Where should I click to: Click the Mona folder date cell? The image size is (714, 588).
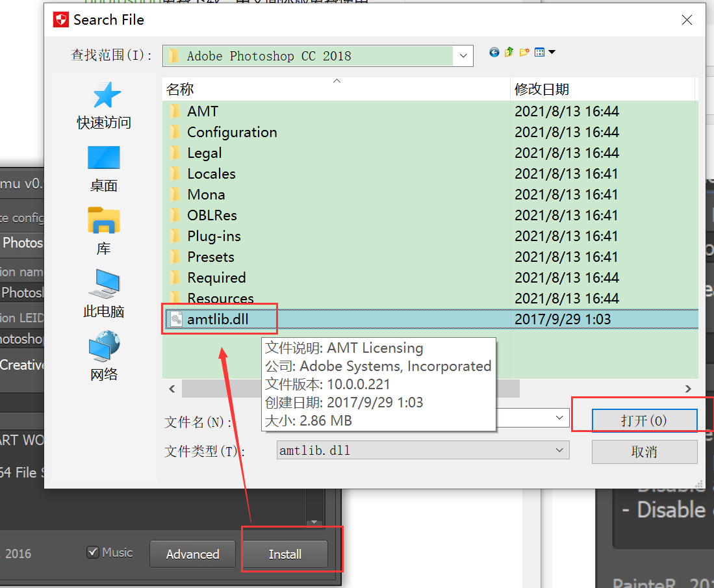tap(566, 194)
